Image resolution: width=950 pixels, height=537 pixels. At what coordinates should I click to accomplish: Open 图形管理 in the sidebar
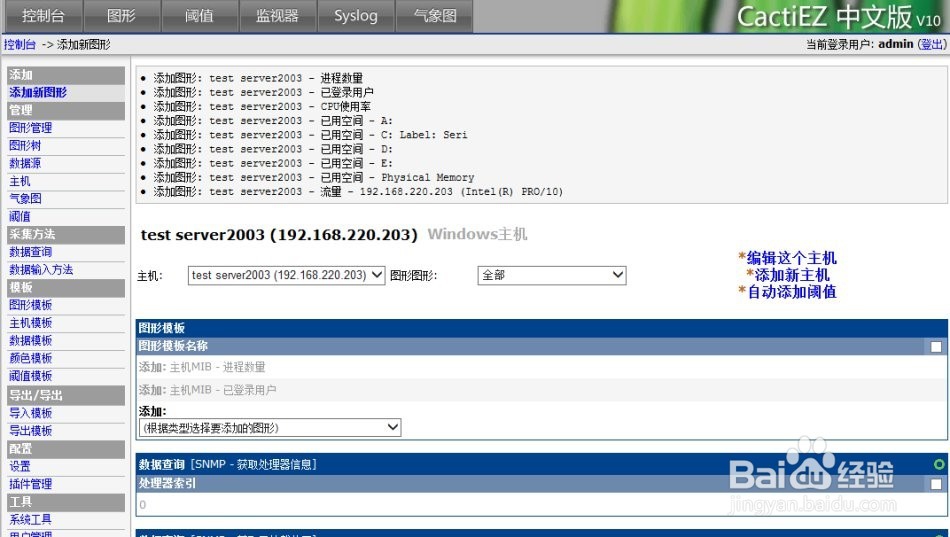[30, 128]
